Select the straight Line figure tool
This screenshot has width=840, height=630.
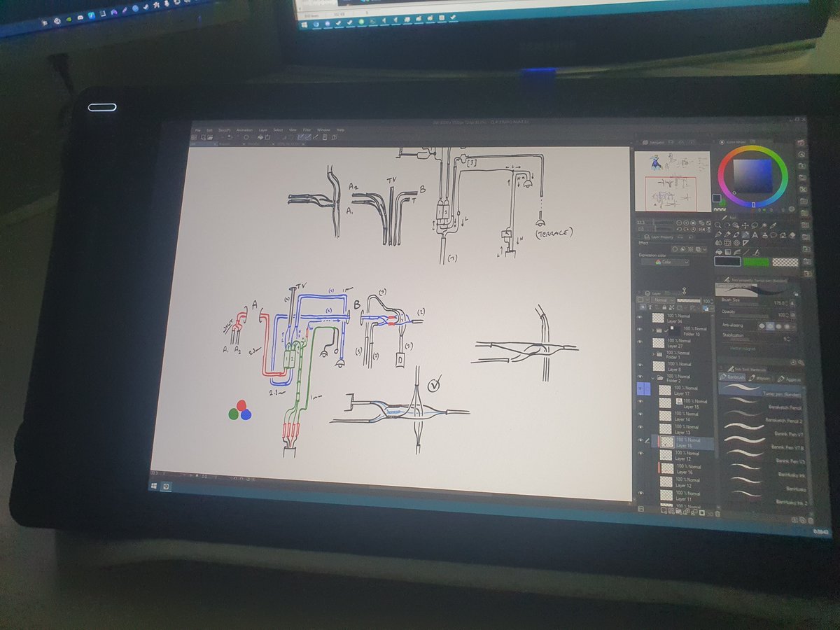point(745,252)
